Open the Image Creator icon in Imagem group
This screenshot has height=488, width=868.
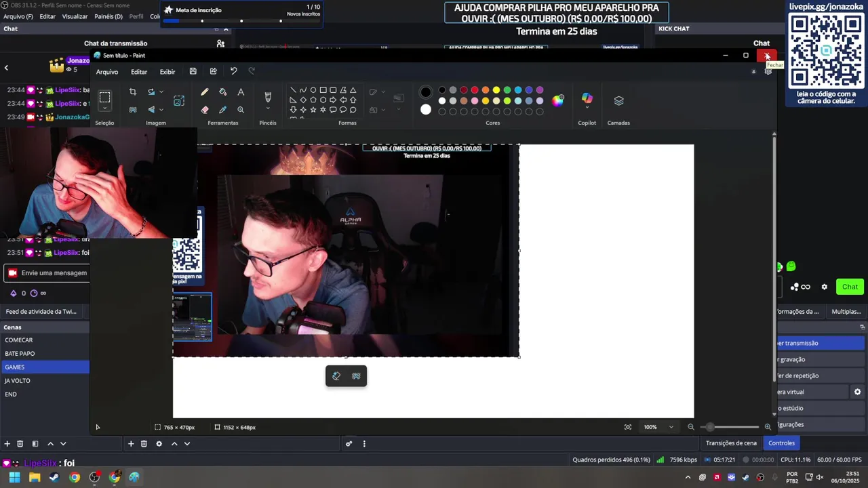(x=179, y=100)
